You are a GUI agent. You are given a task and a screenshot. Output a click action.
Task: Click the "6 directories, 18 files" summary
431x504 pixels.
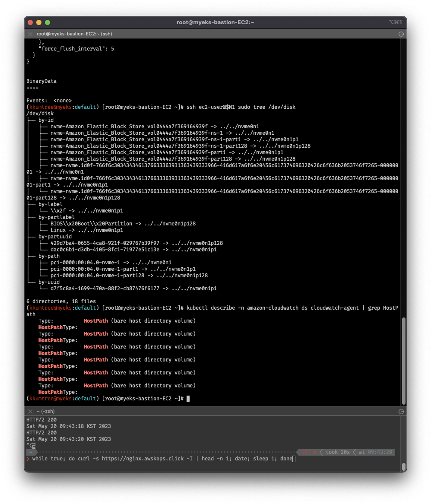(61, 301)
